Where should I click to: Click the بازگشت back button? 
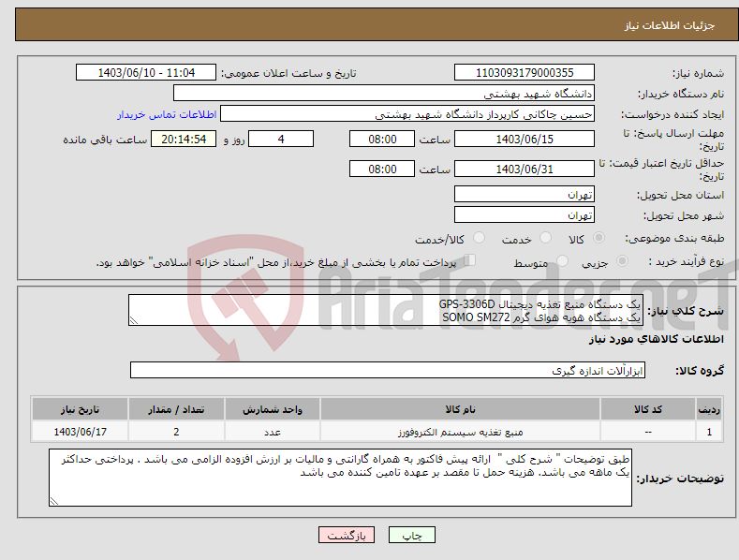347,535
